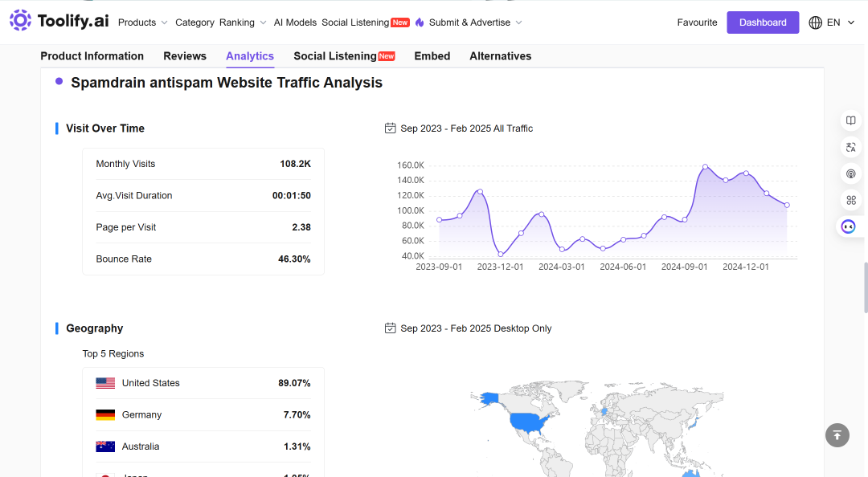Screen dimensions: 868x477
Task: Click the Top 5 Regions label
Action: coord(113,353)
